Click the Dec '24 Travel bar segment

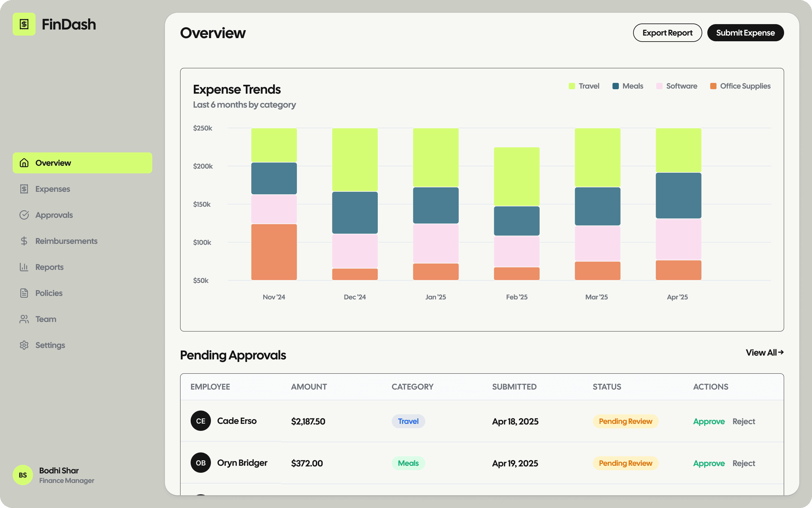(355, 160)
